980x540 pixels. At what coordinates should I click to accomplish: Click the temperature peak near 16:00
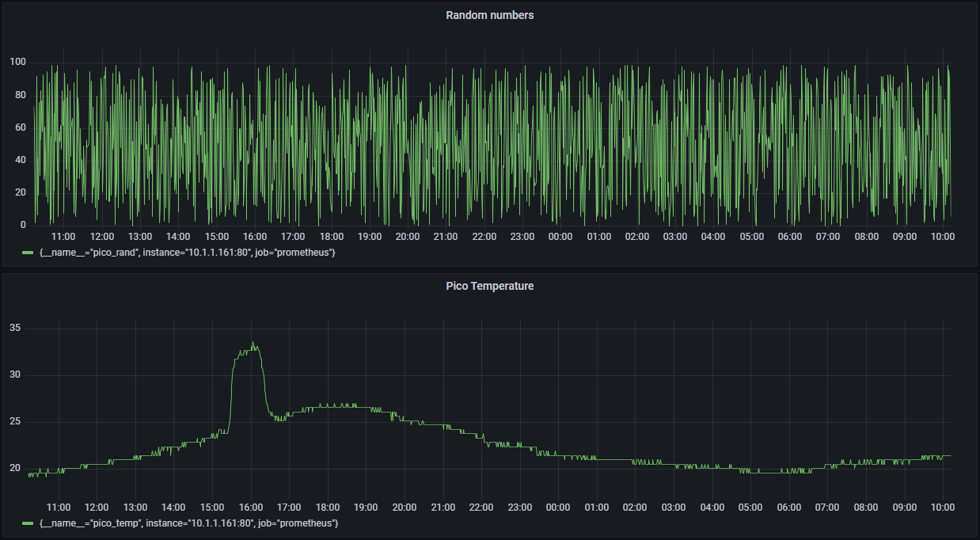pyautogui.click(x=253, y=344)
